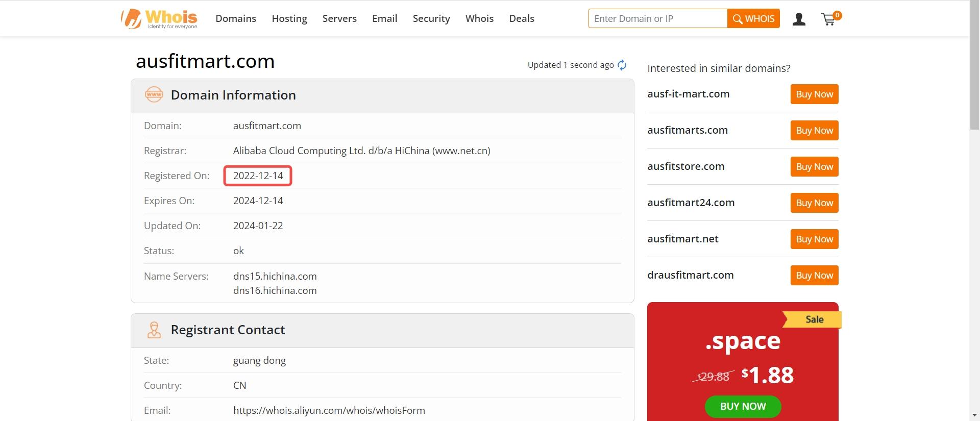Buy ausfitmart.net with Buy Now

click(814, 239)
